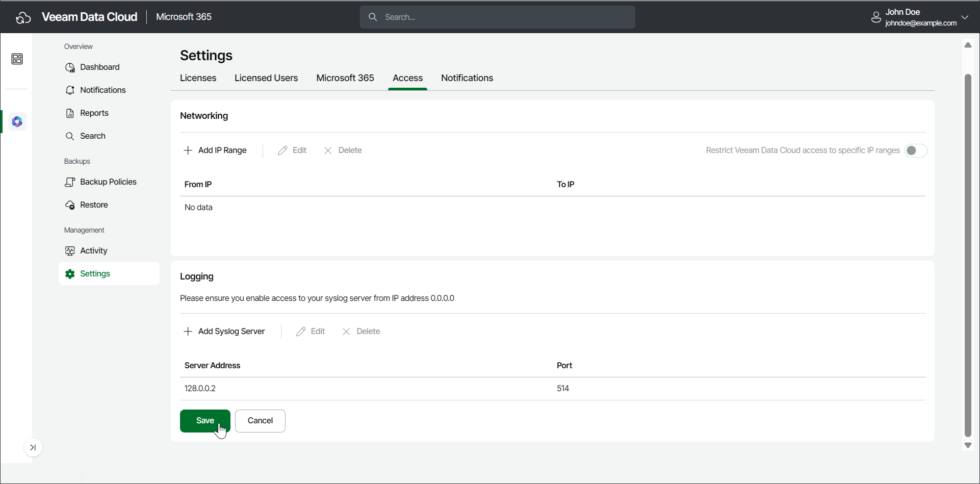Viewport: 980px width, 484px height.
Task: Click the Settings gear icon in the sidebar
Action: point(70,274)
